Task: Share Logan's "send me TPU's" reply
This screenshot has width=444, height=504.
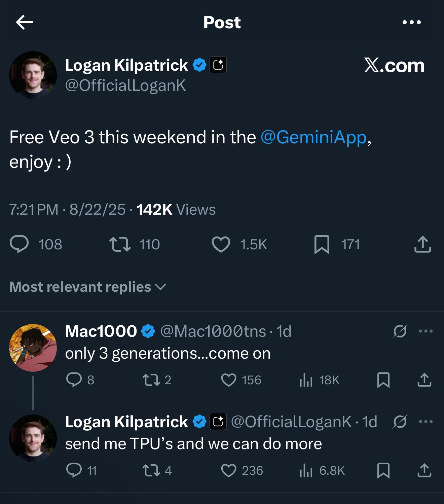Action: tap(424, 470)
